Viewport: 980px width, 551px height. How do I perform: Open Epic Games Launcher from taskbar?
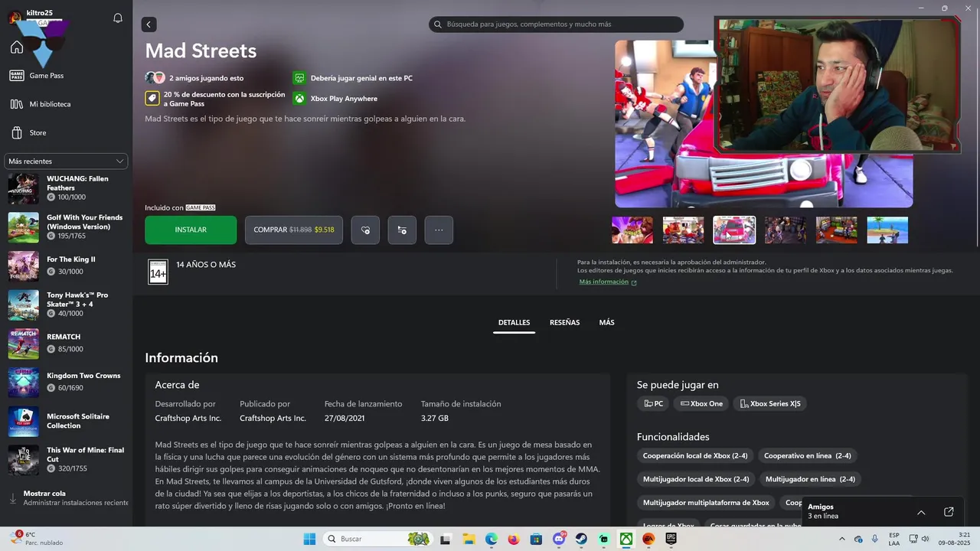671,539
